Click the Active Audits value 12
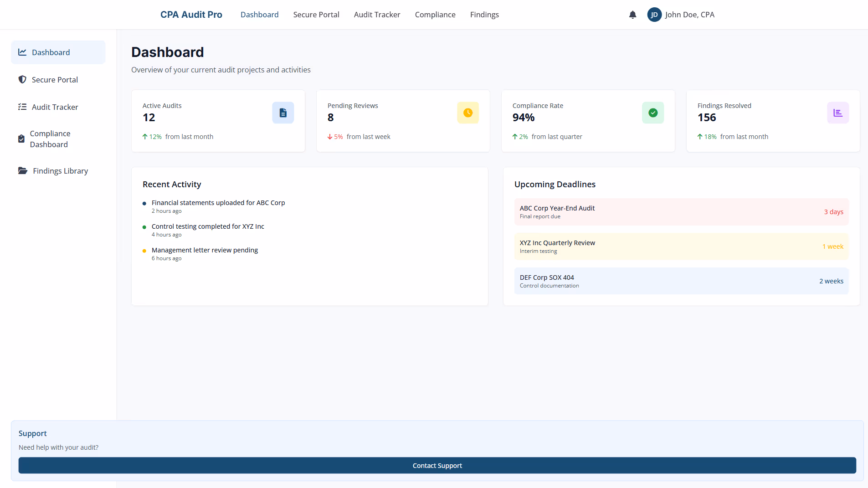Image resolution: width=868 pixels, height=488 pixels. (149, 117)
